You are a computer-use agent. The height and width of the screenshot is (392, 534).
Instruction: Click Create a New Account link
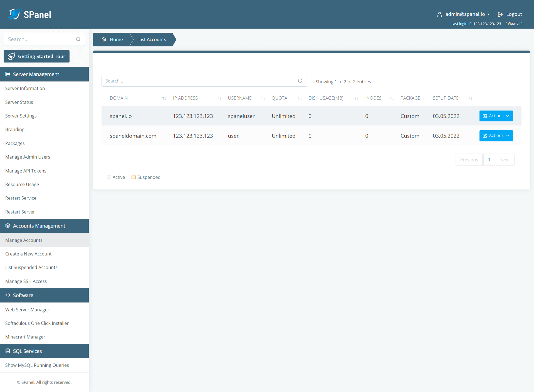click(28, 253)
